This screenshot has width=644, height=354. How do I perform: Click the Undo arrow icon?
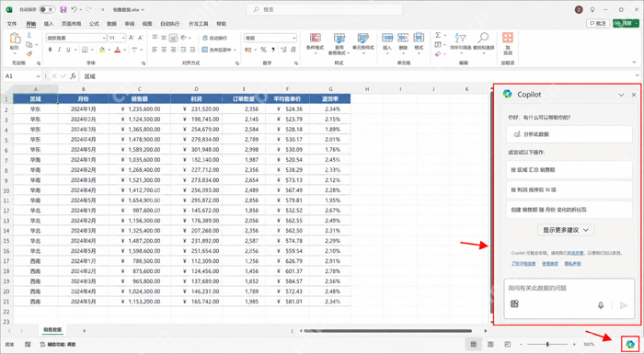[x=74, y=9]
